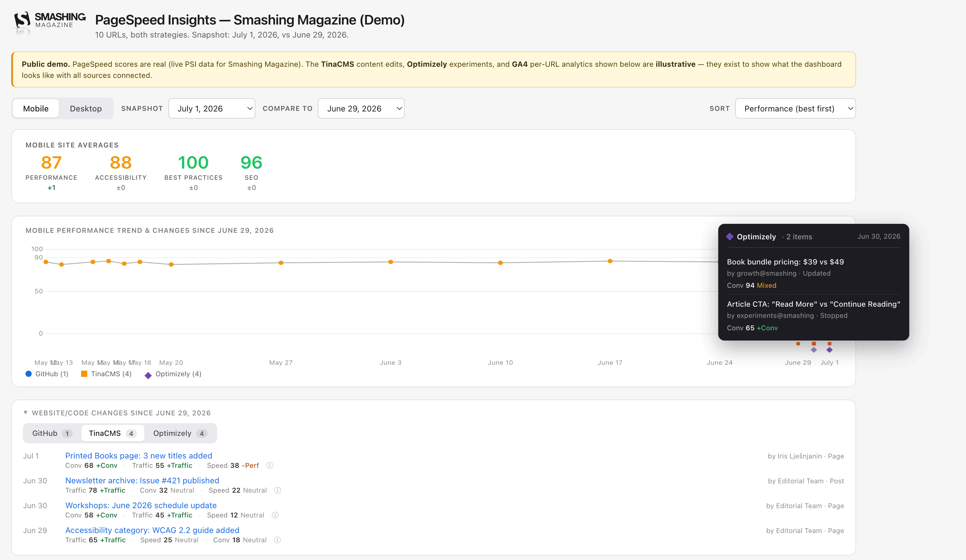966x560 pixels.
Task: Click the diamond icon in Optimizely tooltip header
Action: (x=730, y=237)
